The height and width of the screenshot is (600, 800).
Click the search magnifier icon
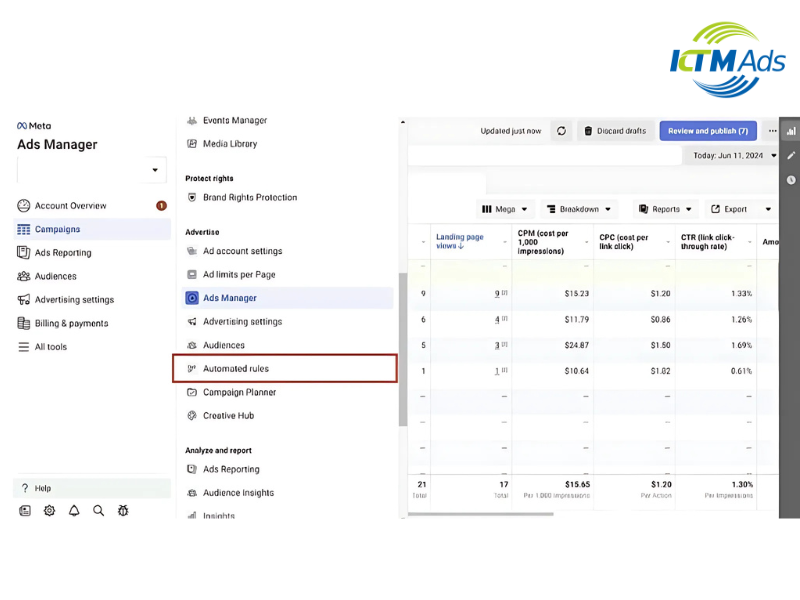(98, 511)
